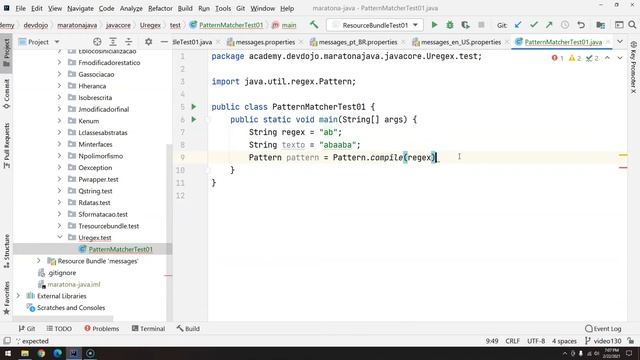
Task: Run ResourceBundleTest01 with green play button
Action: click(x=434, y=25)
